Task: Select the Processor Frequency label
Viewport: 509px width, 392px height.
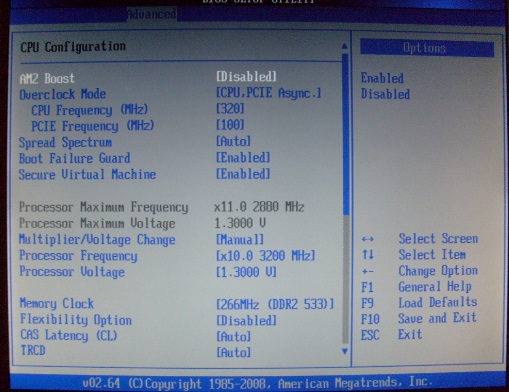Action: coord(78,256)
